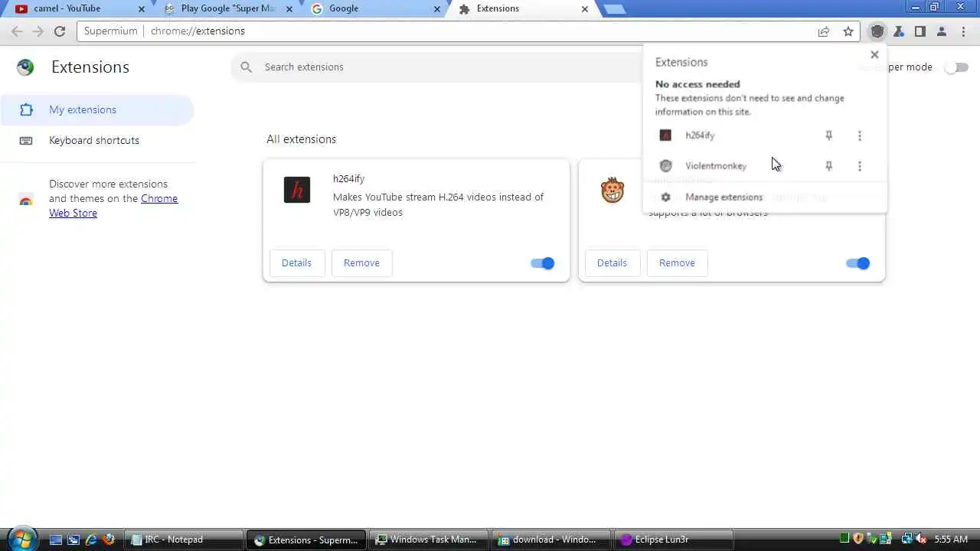This screenshot has height=551, width=980.
Task: Open more options for h264ify in the popup
Action: [x=859, y=135]
